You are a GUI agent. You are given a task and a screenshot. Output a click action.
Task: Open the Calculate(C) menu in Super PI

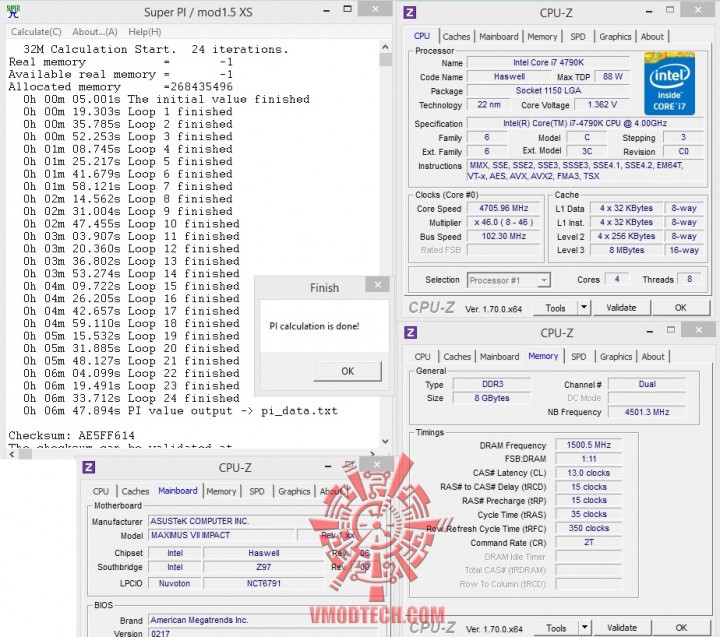(36, 32)
